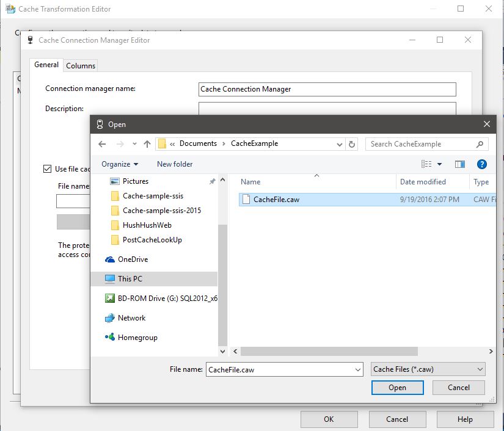This screenshot has width=504, height=431.
Task: Click the CacheFile.caw file icon
Action: [x=246, y=200]
